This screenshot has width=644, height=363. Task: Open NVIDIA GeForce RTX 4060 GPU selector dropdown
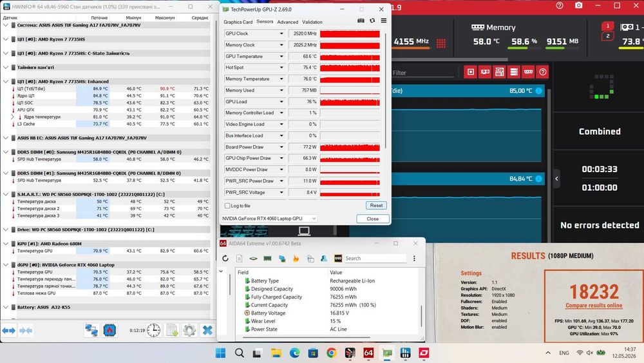pos(269,219)
